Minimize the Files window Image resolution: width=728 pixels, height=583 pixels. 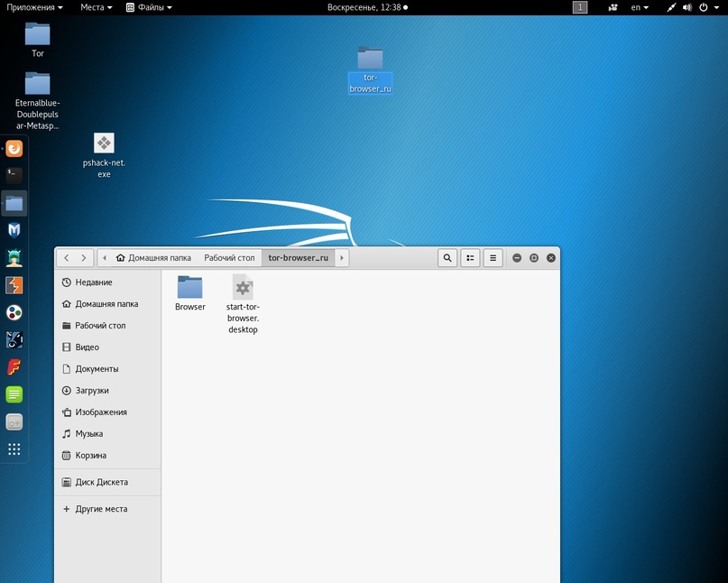[x=517, y=258]
